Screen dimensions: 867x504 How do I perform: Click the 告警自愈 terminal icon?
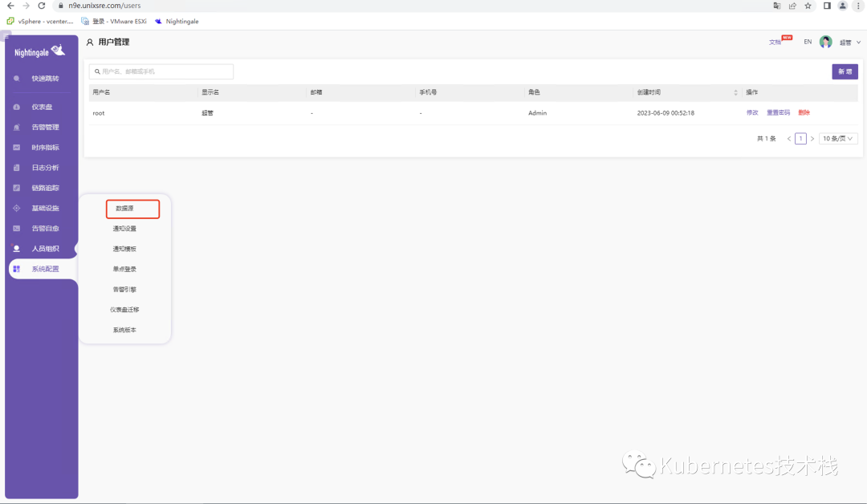coord(17,228)
